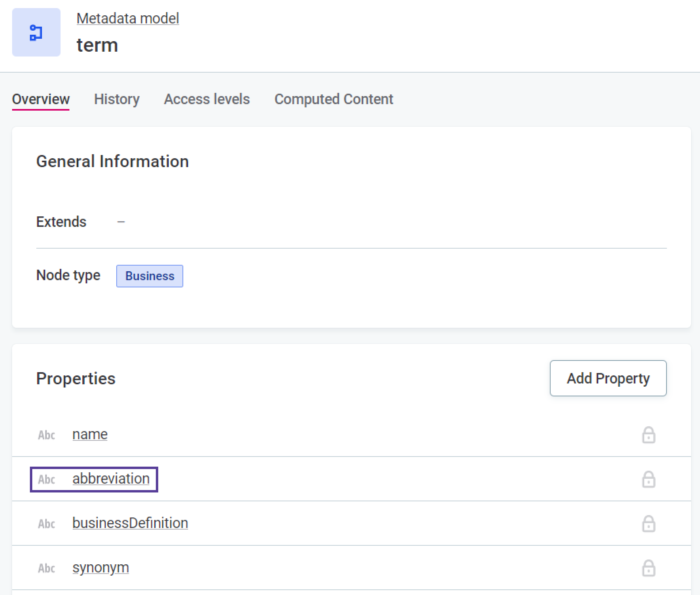Toggle the lock on businessDefinition
Screen dimensions: 700x595
click(x=649, y=524)
